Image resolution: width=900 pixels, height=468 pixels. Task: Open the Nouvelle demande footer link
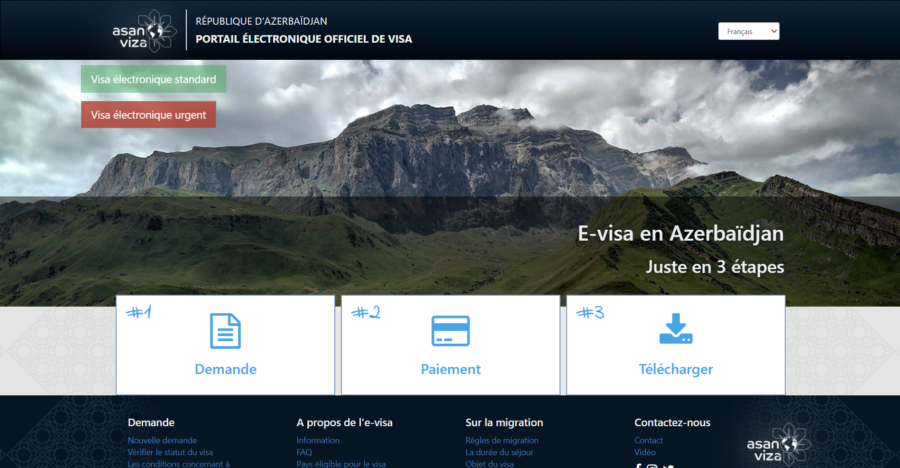pos(162,440)
